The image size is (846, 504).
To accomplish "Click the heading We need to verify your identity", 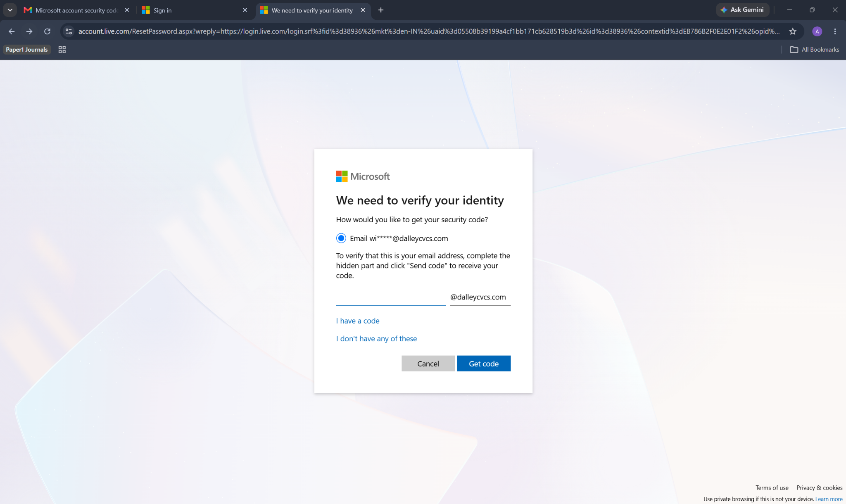I will (420, 200).
